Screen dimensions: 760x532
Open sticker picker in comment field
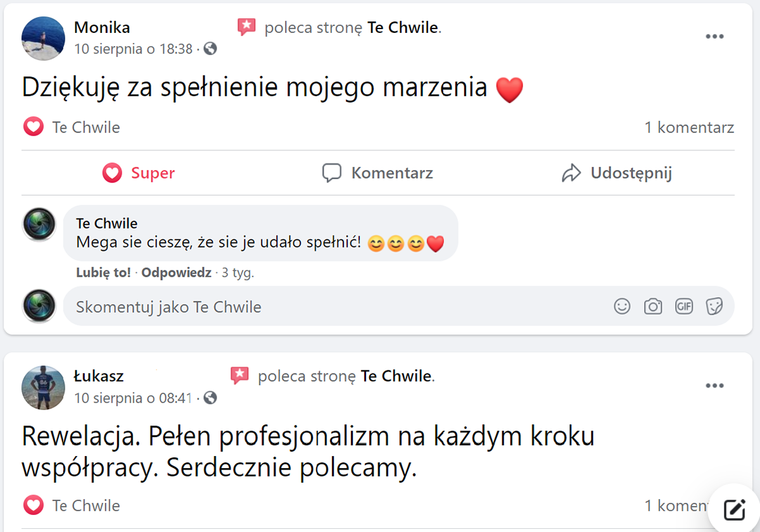pos(714,307)
